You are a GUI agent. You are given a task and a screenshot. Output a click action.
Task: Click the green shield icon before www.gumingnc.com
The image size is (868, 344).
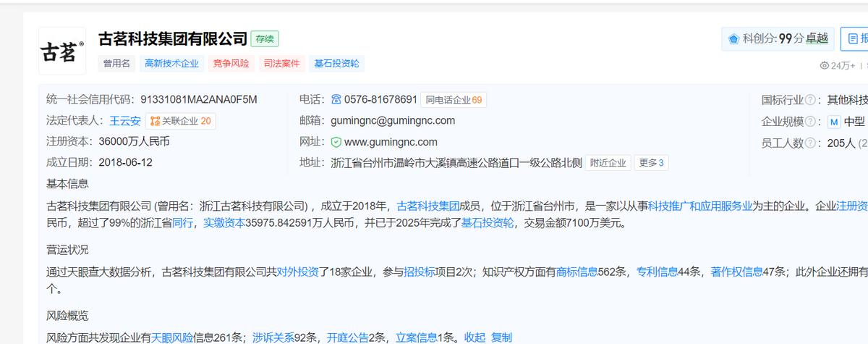pos(336,142)
